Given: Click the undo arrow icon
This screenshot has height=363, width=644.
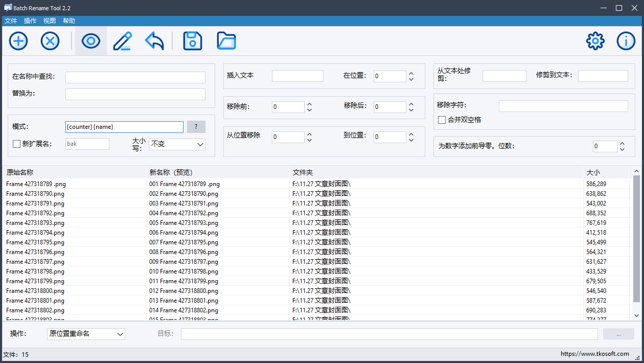Looking at the screenshot, I should [154, 41].
